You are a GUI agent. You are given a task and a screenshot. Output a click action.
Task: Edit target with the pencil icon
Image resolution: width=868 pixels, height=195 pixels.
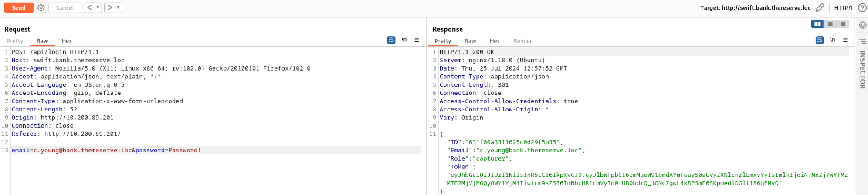tap(820, 7)
